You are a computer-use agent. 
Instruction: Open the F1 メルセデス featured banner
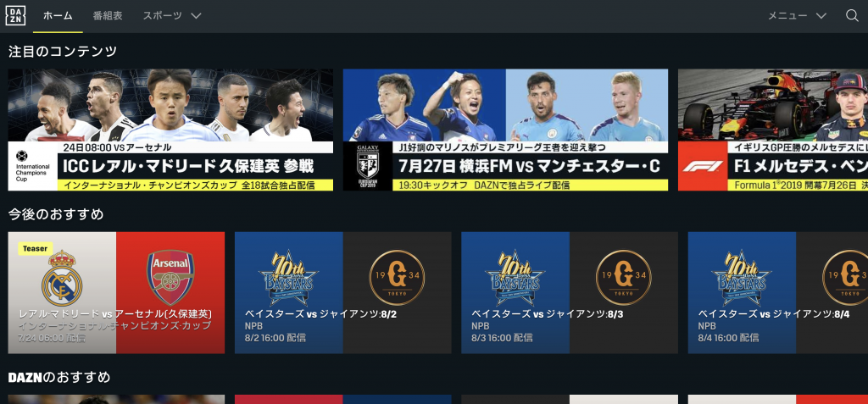(773, 130)
